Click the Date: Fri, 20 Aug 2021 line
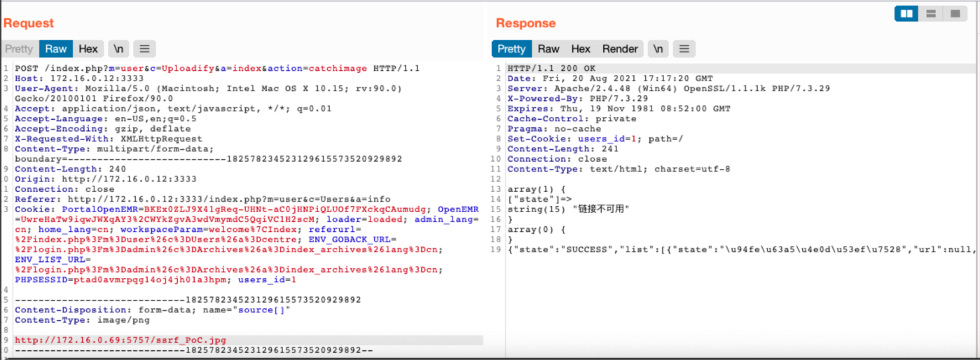Image resolution: width=980 pixels, height=360 pixels. coord(609,78)
